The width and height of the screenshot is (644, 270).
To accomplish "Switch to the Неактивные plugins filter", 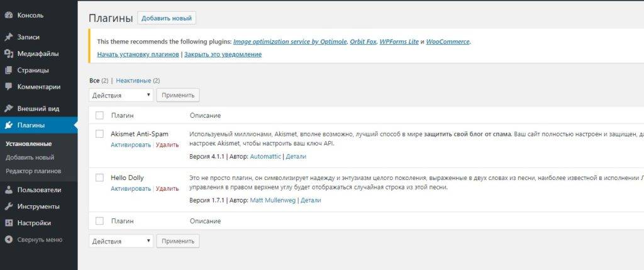I will coord(133,81).
